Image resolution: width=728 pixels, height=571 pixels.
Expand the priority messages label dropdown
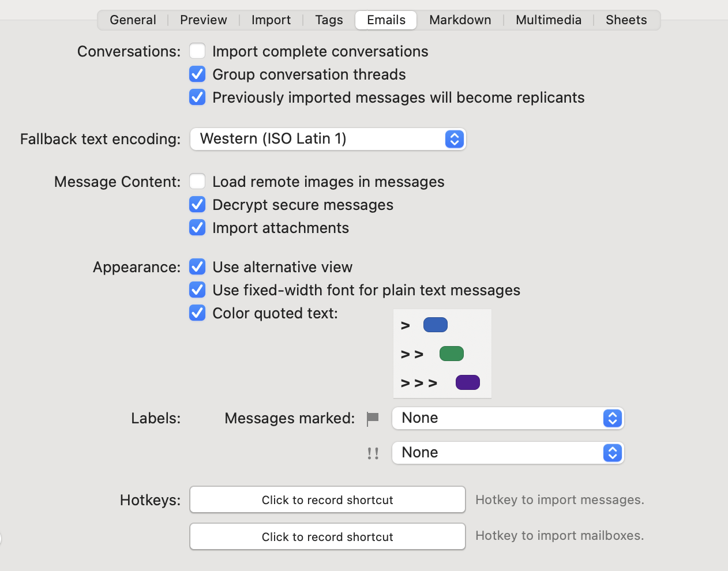(x=508, y=453)
